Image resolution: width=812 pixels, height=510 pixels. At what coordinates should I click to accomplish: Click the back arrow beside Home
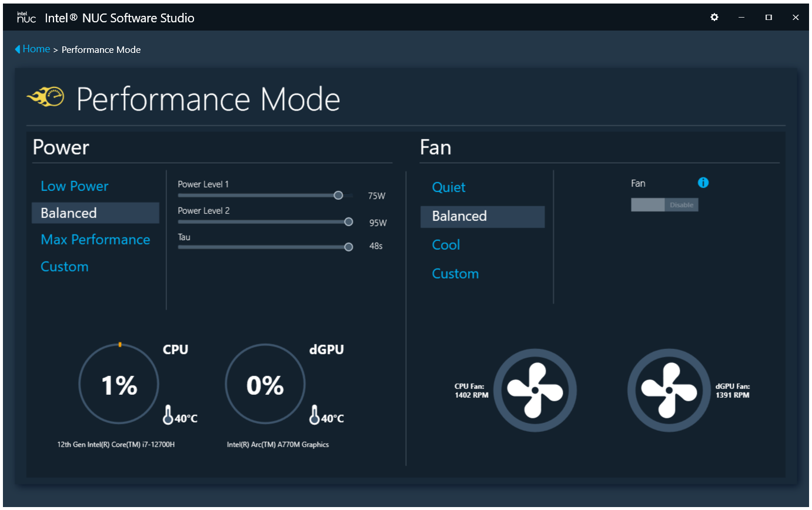(x=18, y=49)
